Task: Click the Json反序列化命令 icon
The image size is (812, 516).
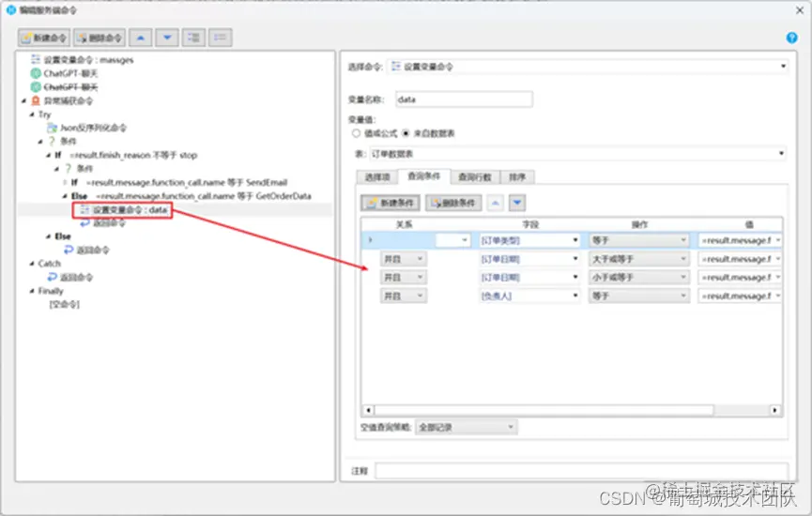Action: (52, 128)
